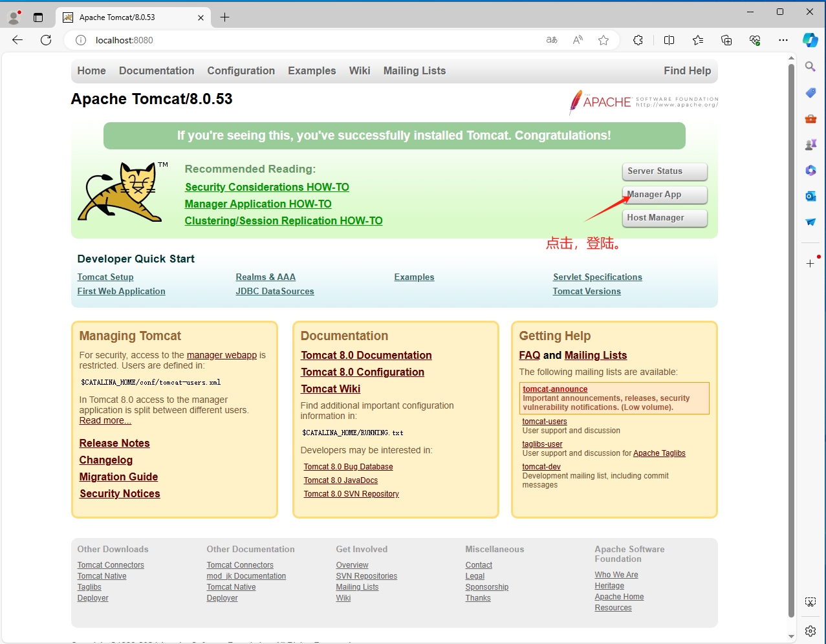The height and width of the screenshot is (644, 826).
Task: Open the Changelog link
Action: [x=106, y=460]
